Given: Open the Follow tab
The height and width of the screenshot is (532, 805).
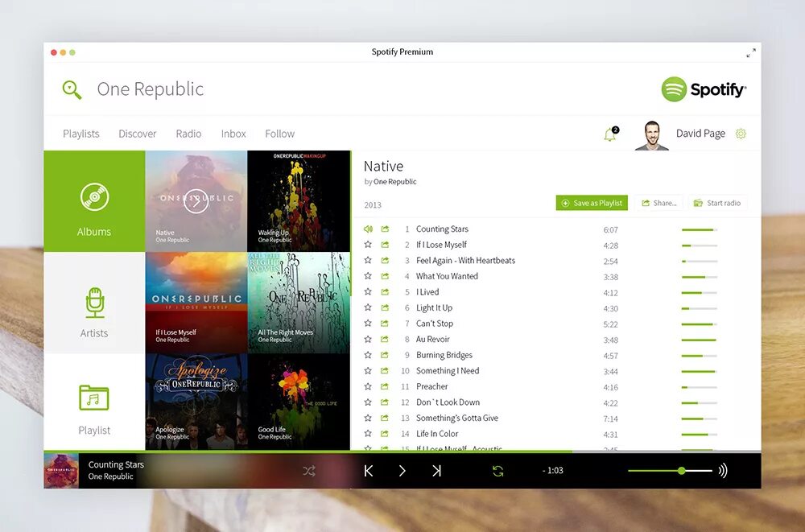Looking at the screenshot, I should pos(280,134).
